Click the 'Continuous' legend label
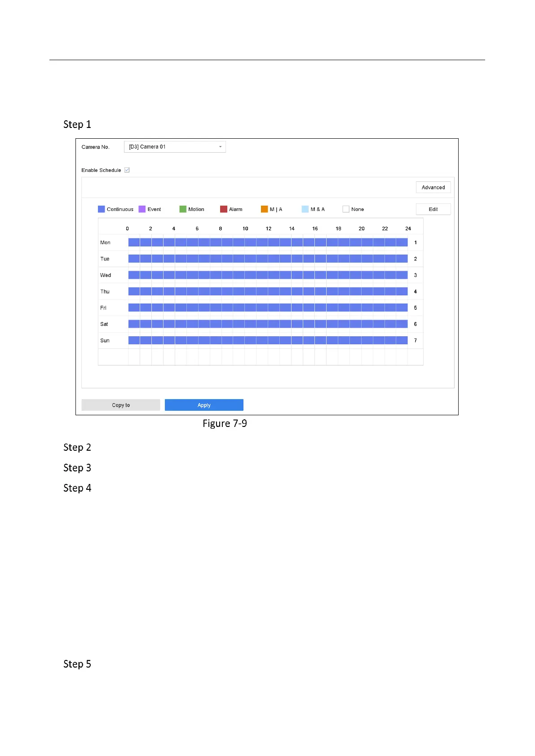Screen dimensions: 535x756 pos(120,209)
